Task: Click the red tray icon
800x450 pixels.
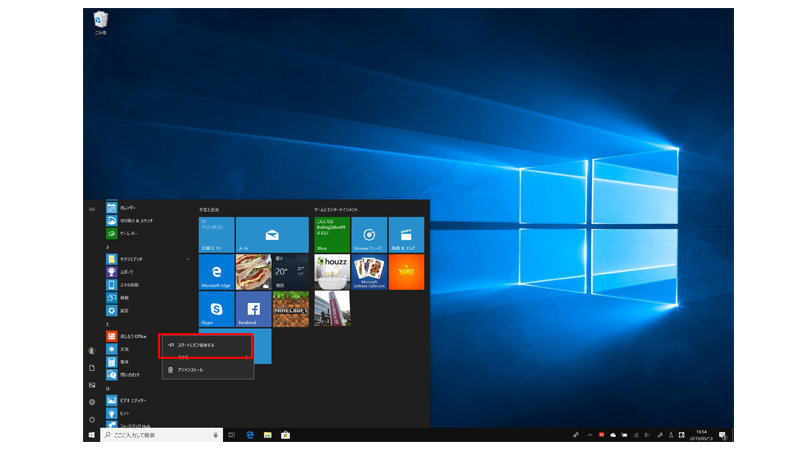Action: tap(602, 435)
